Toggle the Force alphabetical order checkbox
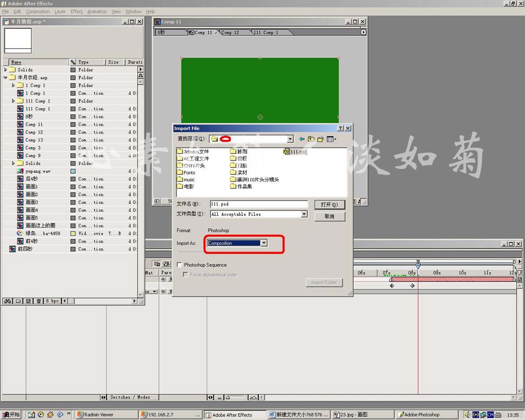525x420 pixels. click(186, 275)
